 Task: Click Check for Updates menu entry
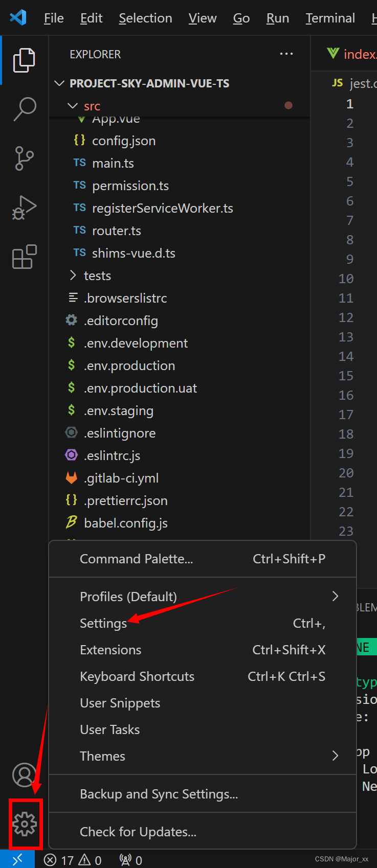(203, 832)
